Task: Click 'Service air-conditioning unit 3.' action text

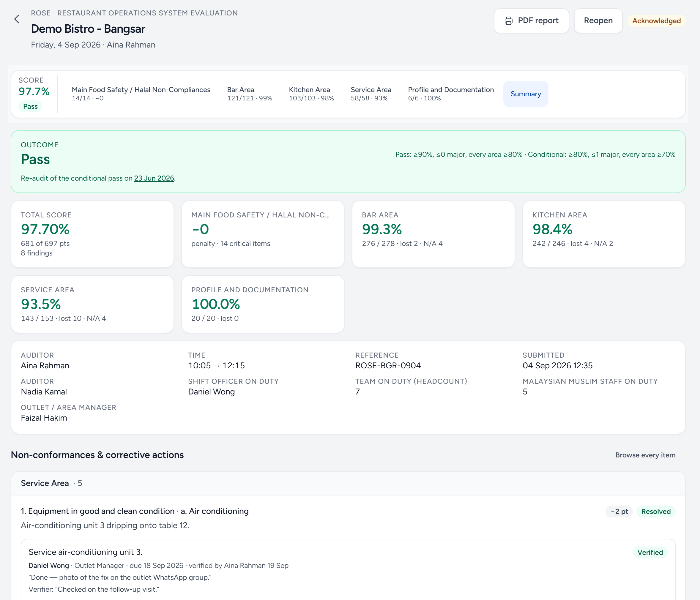Action: click(x=85, y=552)
